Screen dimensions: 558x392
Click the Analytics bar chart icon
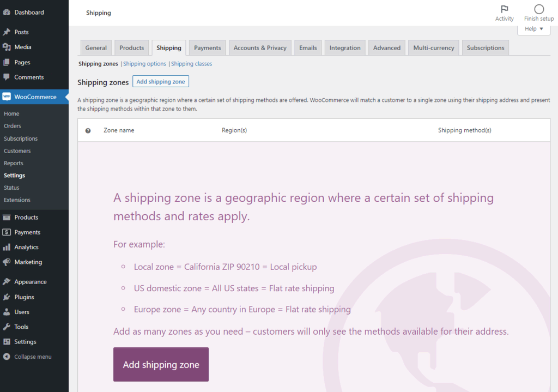(x=7, y=247)
